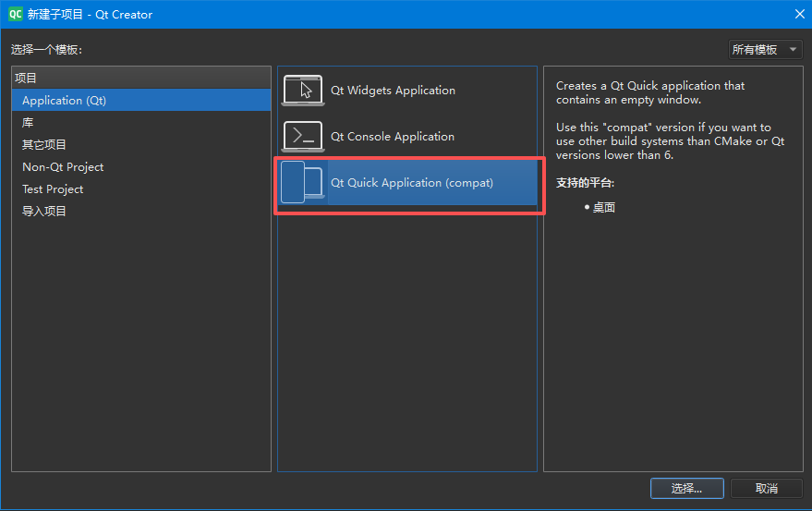Select the Test Project category
Viewport: 812px width, 511px height.
tap(141, 189)
